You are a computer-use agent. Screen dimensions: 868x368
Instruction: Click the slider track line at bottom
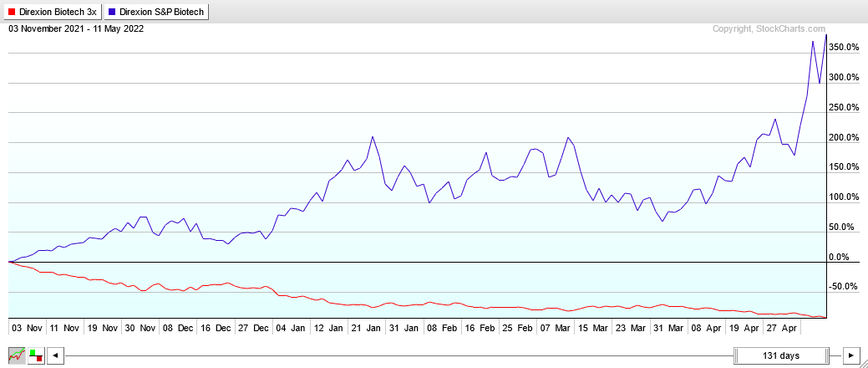tap(398, 355)
